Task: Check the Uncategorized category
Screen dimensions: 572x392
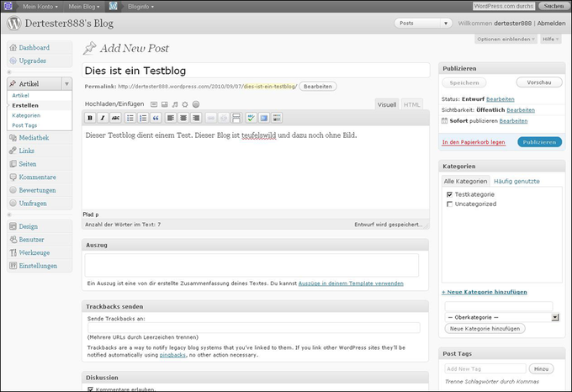Action: point(449,204)
